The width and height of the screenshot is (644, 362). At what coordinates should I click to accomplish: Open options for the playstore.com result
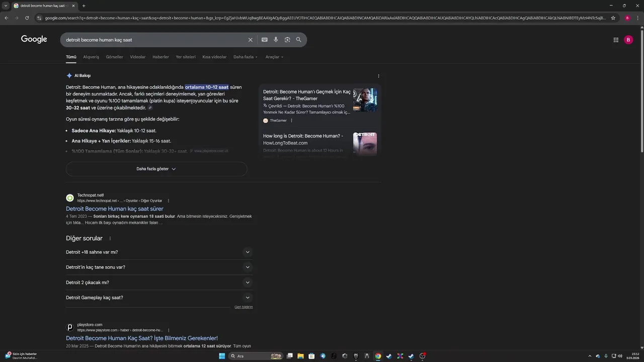169,330
